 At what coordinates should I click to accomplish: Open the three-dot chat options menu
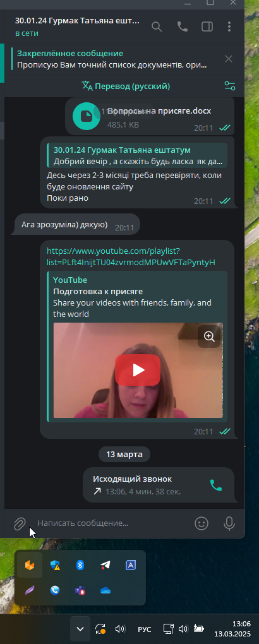229,27
